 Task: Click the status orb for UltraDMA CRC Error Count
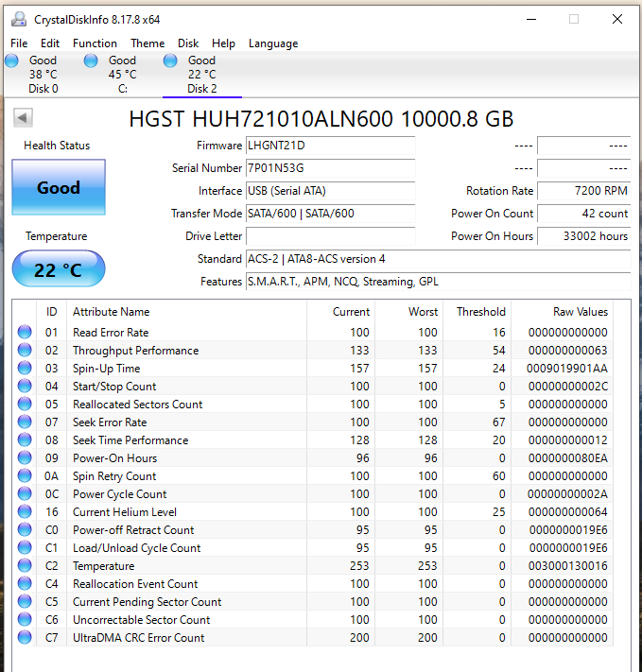[x=25, y=638]
